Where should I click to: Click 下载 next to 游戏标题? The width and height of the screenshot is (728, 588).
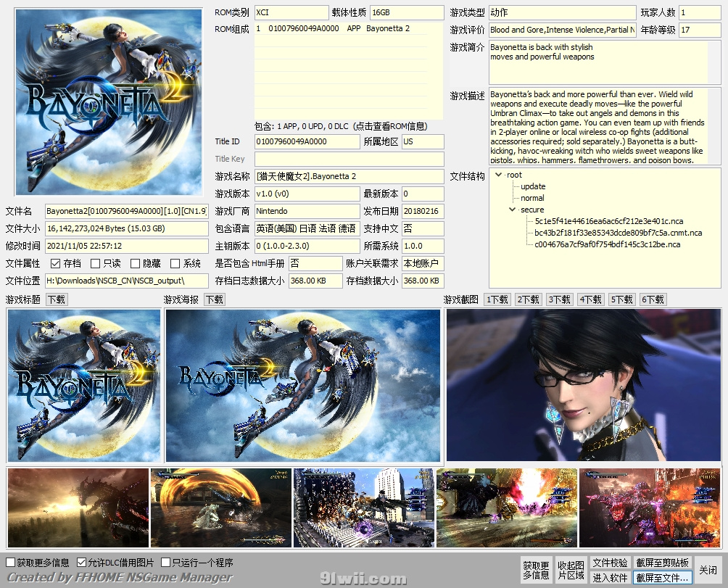(56, 299)
